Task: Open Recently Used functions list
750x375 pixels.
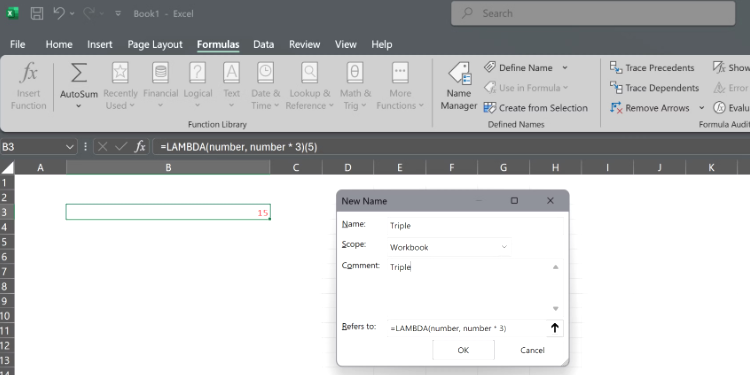Action: [120, 87]
